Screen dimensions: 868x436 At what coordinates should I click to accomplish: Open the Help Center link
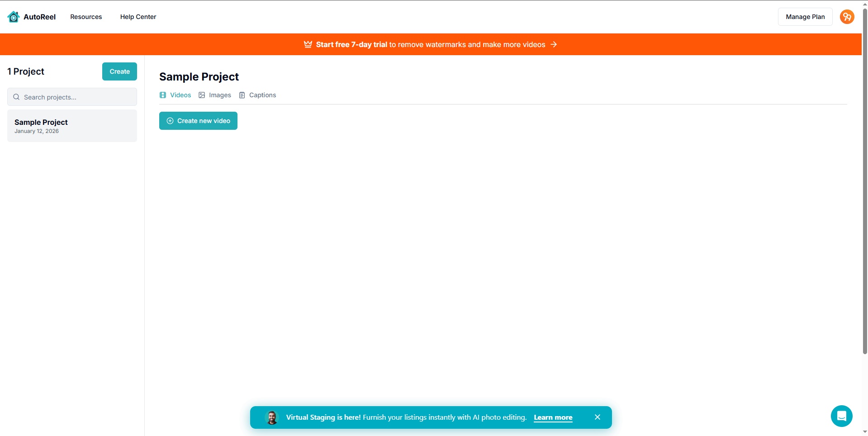[138, 17]
